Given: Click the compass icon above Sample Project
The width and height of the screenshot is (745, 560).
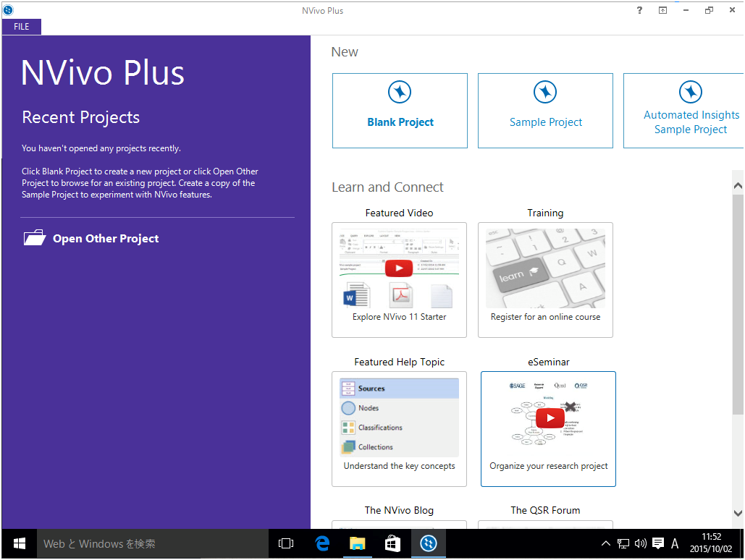Looking at the screenshot, I should [x=545, y=92].
